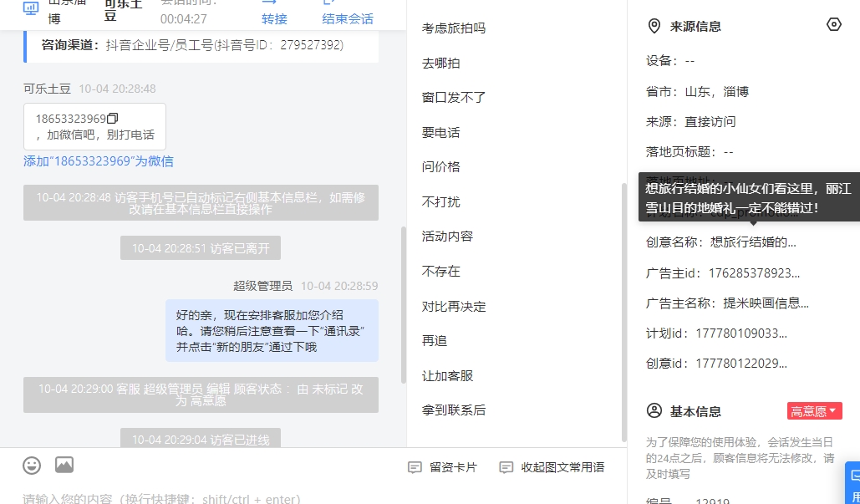Select quick phrase 不存在
The image size is (860, 504).
[441, 272]
